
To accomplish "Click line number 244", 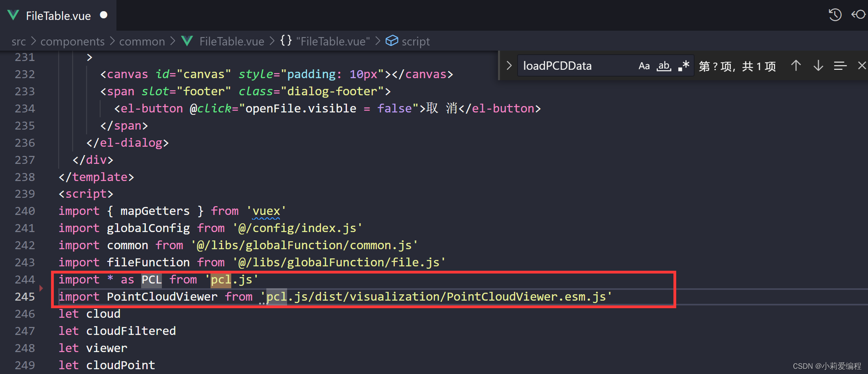I will 25,280.
